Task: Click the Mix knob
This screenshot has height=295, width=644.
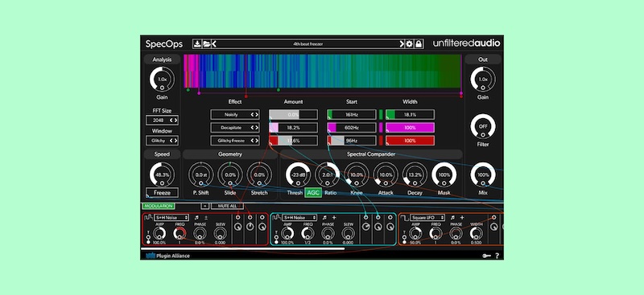Action: (x=482, y=174)
